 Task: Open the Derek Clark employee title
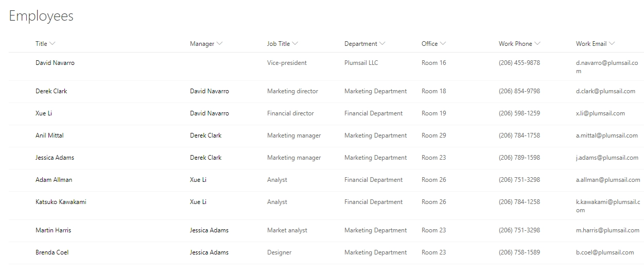pos(51,91)
